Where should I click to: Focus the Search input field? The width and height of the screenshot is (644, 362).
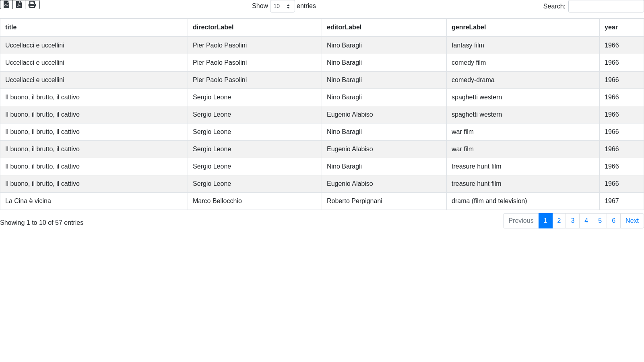tap(606, 6)
